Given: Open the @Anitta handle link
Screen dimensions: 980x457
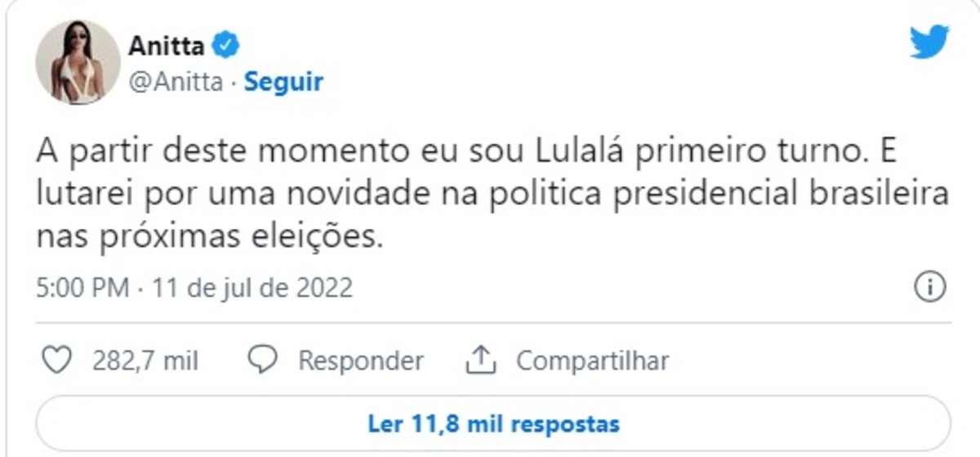Looking at the screenshot, I should (x=175, y=82).
